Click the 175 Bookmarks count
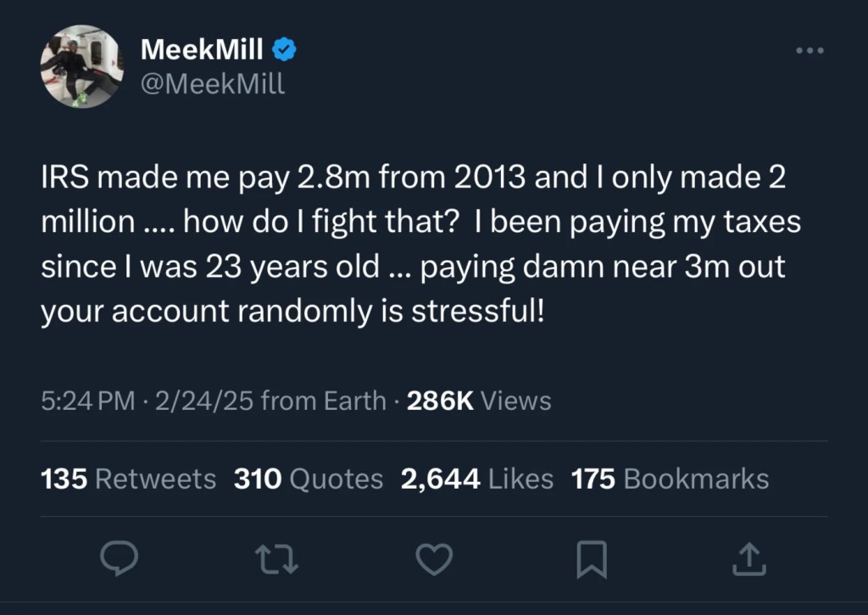Screen dimensions: 868x615 (670, 479)
